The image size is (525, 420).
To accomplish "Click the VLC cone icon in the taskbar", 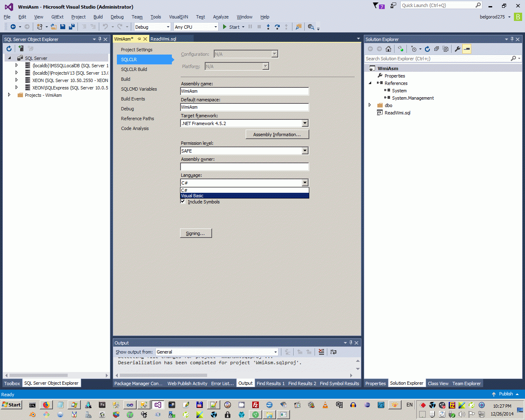I will [325, 405].
